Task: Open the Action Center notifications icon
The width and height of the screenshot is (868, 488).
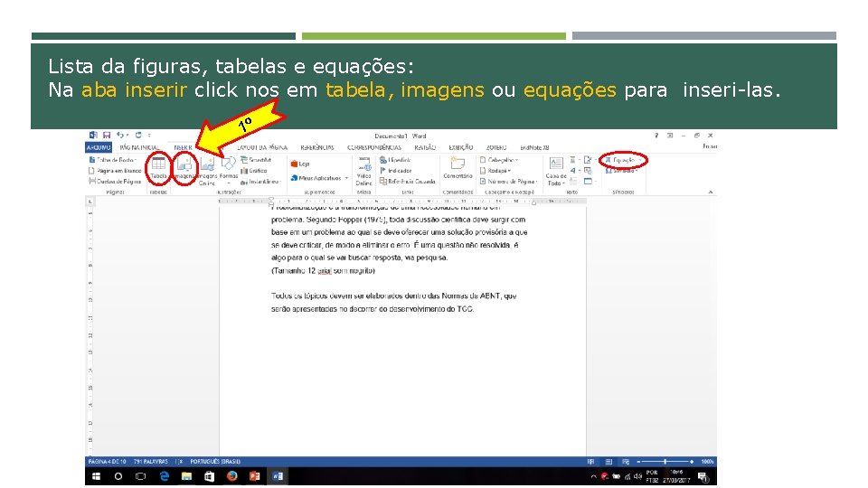Action: click(703, 476)
